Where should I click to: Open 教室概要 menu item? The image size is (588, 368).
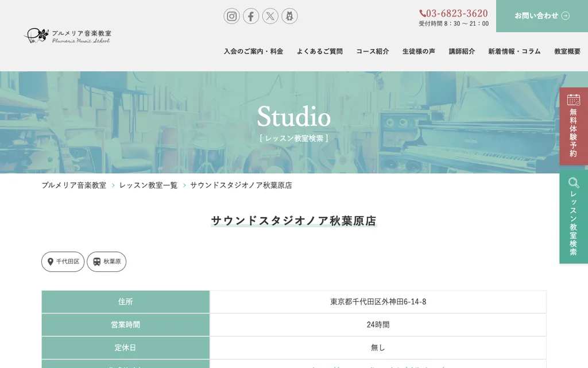click(567, 51)
